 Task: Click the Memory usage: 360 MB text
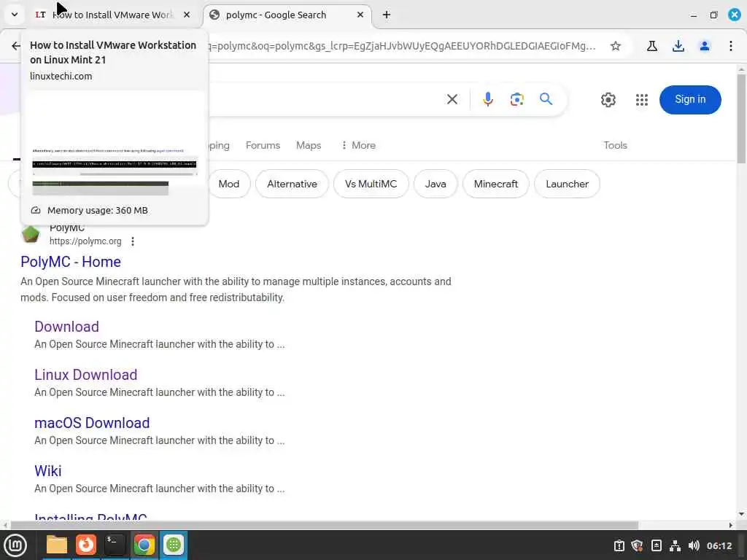click(97, 211)
